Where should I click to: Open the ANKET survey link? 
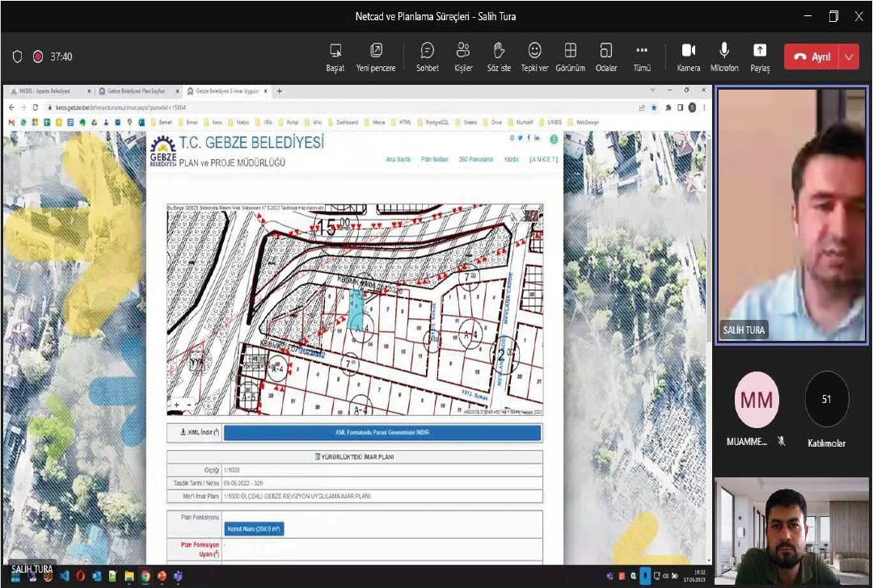(x=543, y=160)
